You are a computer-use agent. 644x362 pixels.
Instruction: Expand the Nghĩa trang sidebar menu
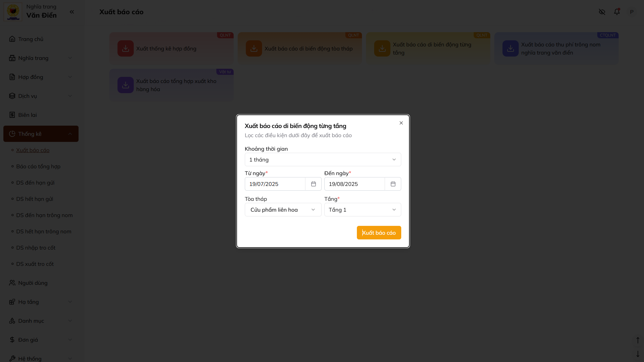(41, 58)
